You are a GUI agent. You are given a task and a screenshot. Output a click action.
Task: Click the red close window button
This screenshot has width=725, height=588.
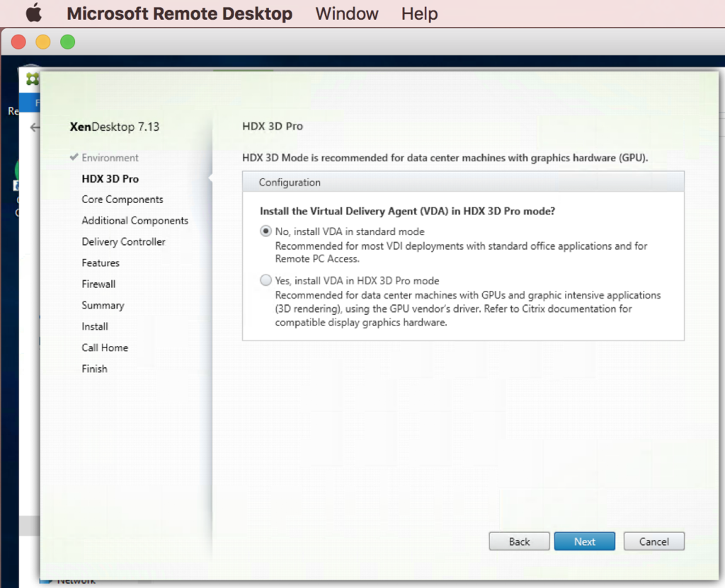(x=18, y=42)
